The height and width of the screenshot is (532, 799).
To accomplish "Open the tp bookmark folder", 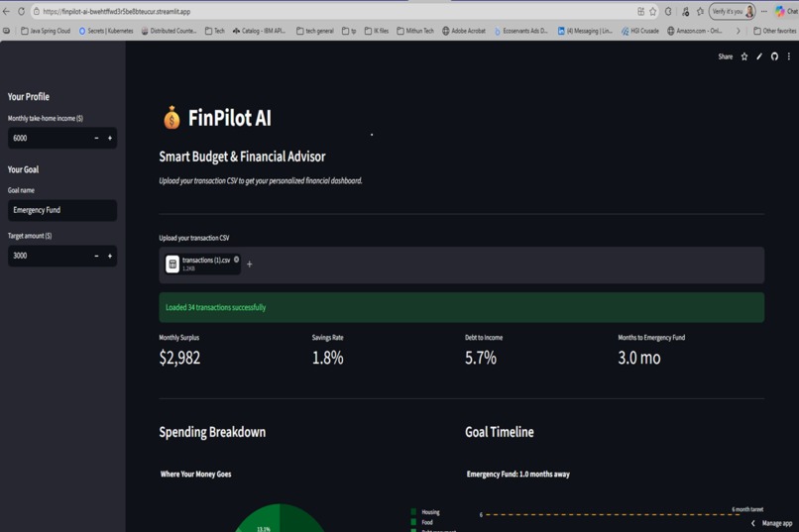I will pos(349,31).
